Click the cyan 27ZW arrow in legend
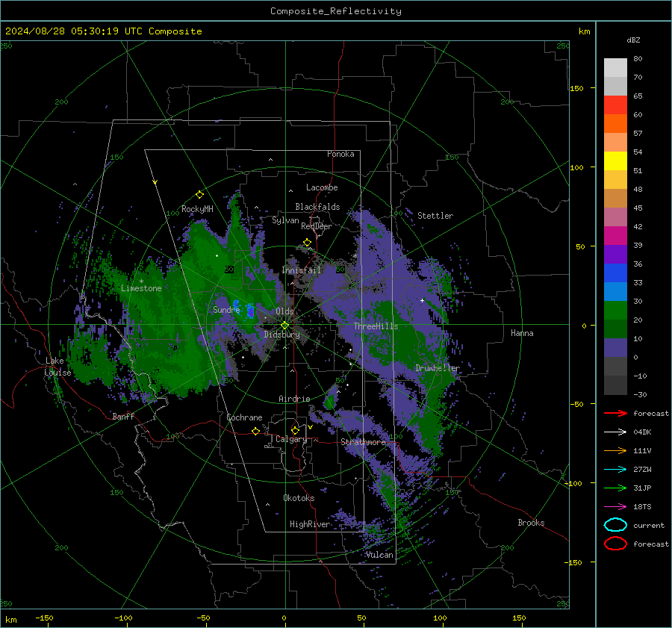 coord(615,470)
